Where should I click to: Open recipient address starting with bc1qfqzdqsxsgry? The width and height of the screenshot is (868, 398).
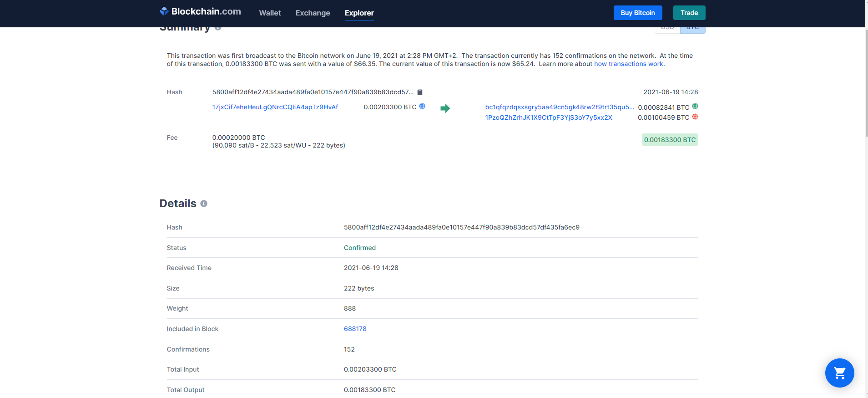coord(559,107)
